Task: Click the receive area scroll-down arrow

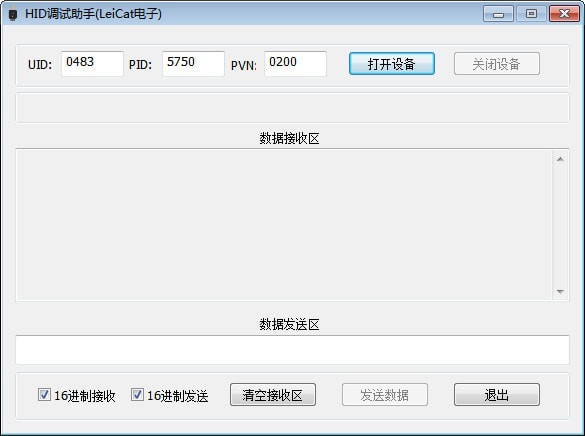Action: coord(560,291)
